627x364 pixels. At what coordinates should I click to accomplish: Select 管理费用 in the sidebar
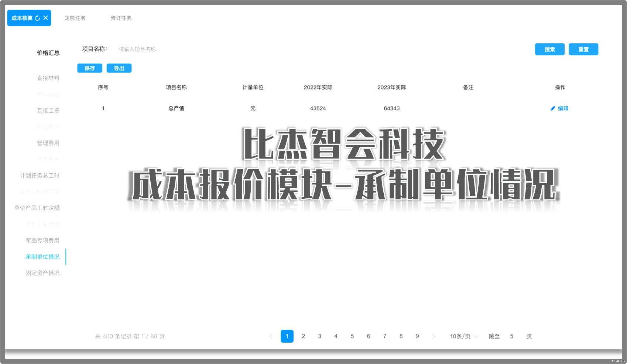coord(48,143)
